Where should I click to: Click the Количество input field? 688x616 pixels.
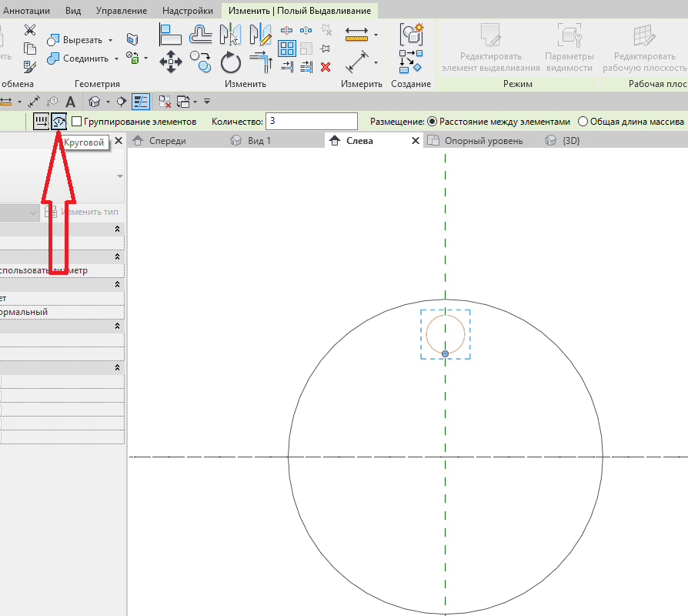(x=312, y=121)
